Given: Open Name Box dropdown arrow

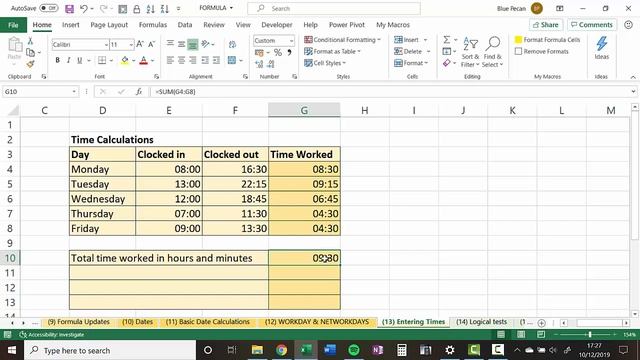Looking at the screenshot, I should pyautogui.click(x=74, y=92).
